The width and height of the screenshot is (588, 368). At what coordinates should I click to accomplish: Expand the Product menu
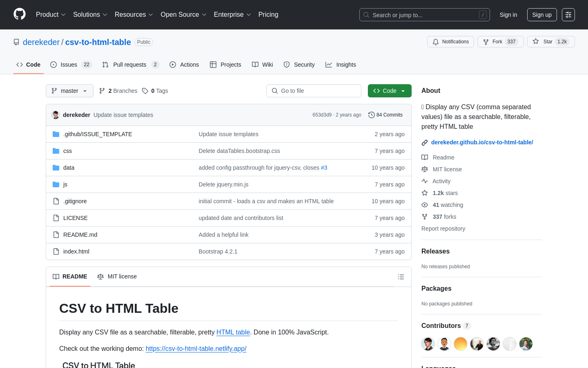click(51, 15)
